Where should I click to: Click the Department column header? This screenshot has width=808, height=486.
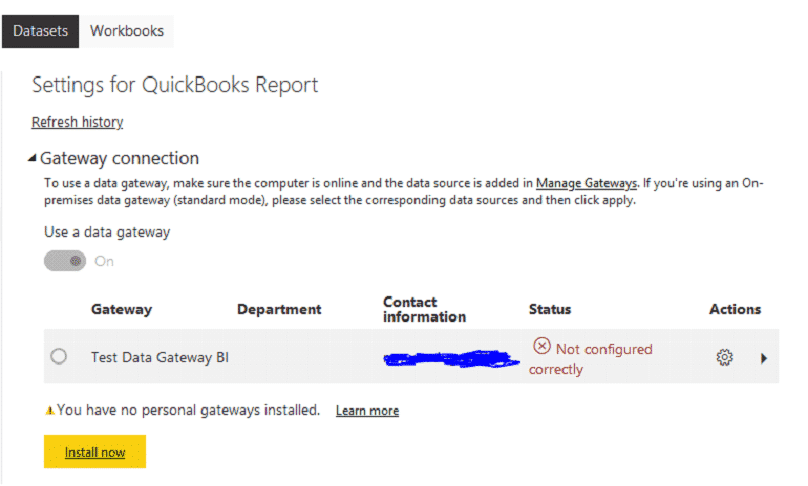tap(279, 309)
